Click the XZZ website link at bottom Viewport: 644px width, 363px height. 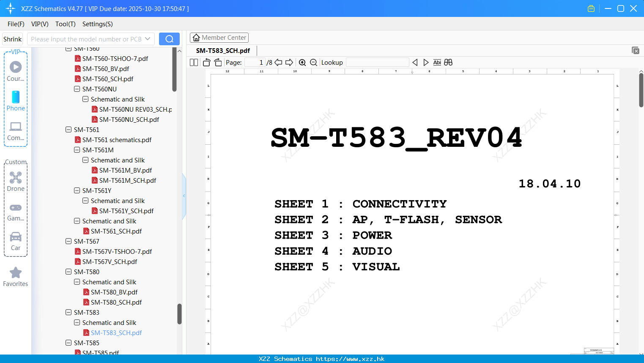point(350,359)
